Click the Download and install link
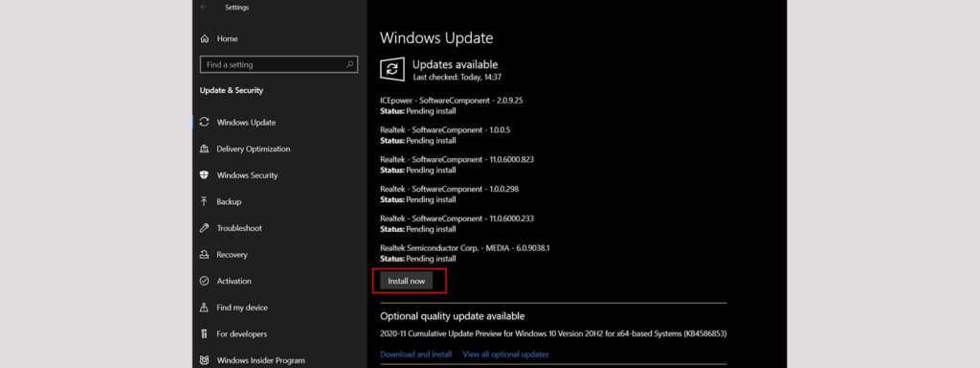Screen dimensions: 980x368 (415, 355)
